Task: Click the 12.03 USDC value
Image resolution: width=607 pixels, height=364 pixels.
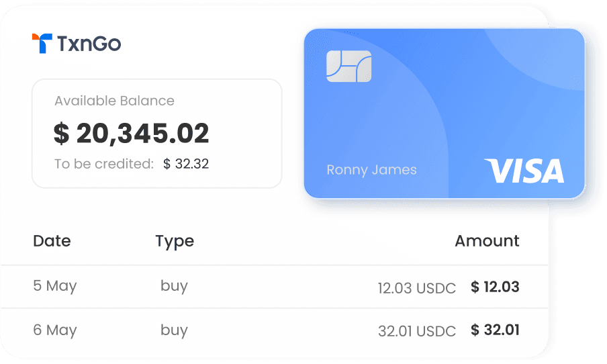Action: [417, 288]
